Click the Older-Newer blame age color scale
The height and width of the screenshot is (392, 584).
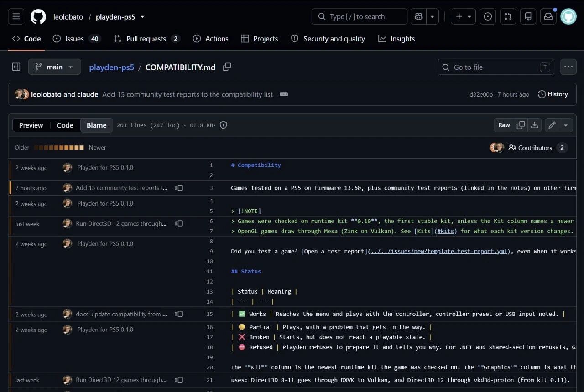[x=59, y=148]
